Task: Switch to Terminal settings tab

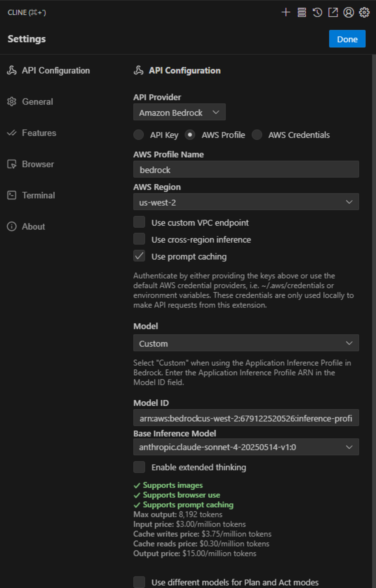Action: click(38, 196)
